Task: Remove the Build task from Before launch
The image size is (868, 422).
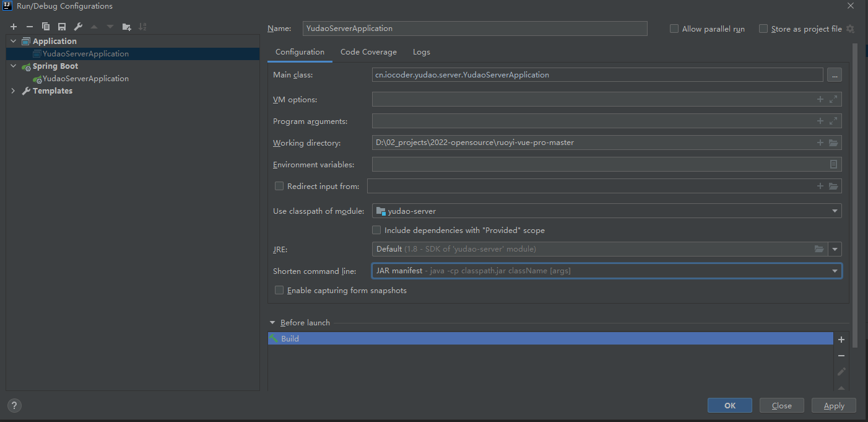Action: click(x=841, y=356)
